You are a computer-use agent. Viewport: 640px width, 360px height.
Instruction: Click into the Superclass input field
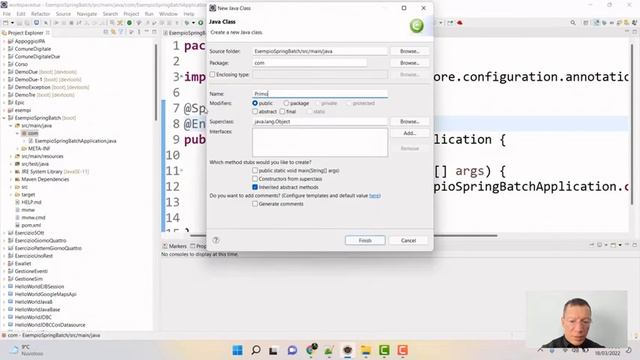[x=320, y=122]
